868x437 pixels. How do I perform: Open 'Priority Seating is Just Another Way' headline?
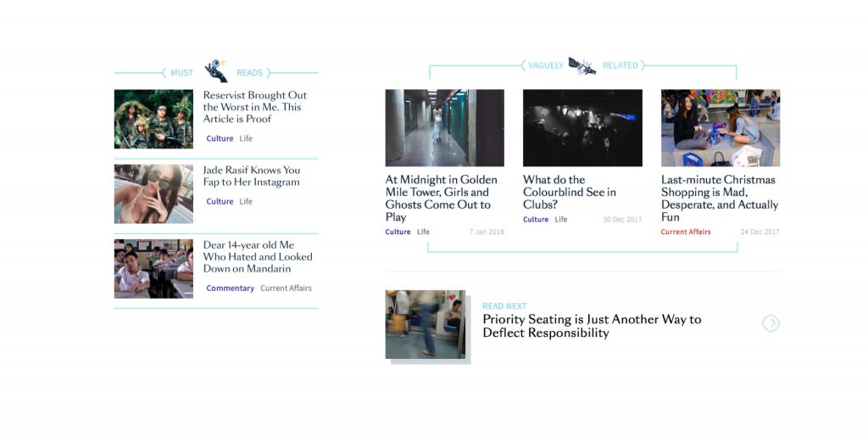[592, 326]
